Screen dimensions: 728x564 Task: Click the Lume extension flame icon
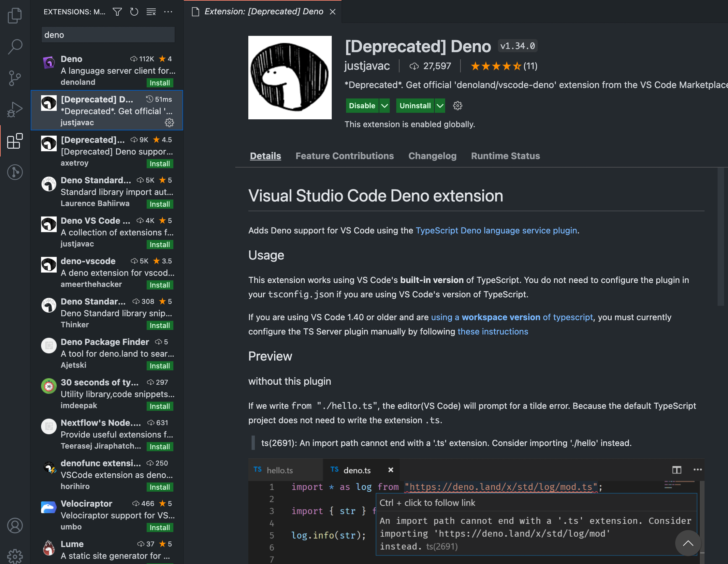click(x=49, y=548)
